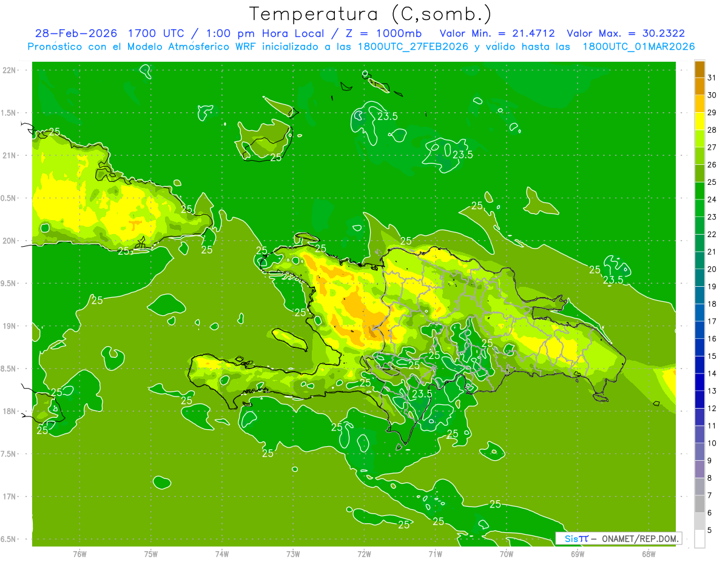Image resolution: width=728 pixels, height=562 pixels.
Task: Click the colorbar label '28'
Action: pyautogui.click(x=712, y=130)
